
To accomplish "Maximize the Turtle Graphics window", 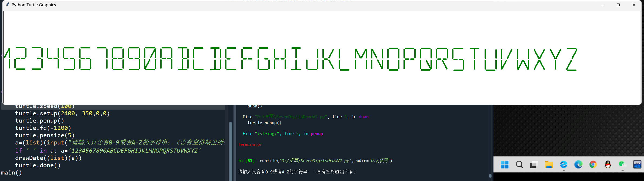I will 618,5.
